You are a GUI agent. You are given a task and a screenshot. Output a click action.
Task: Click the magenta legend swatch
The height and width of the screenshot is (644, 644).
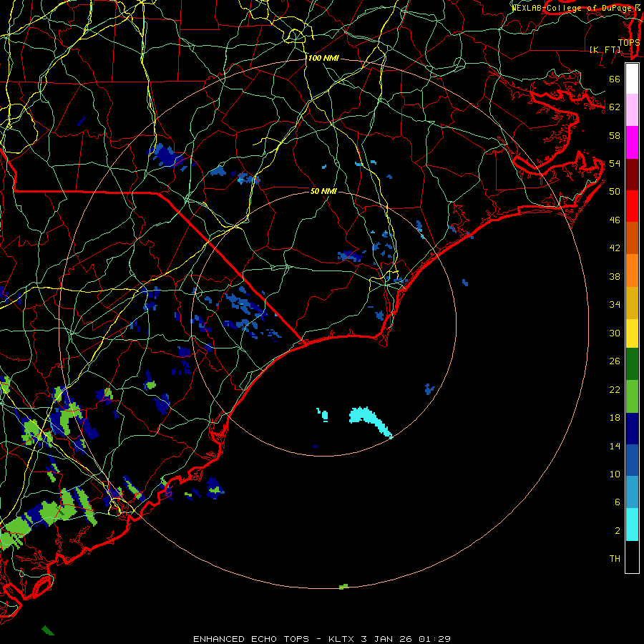point(632,142)
